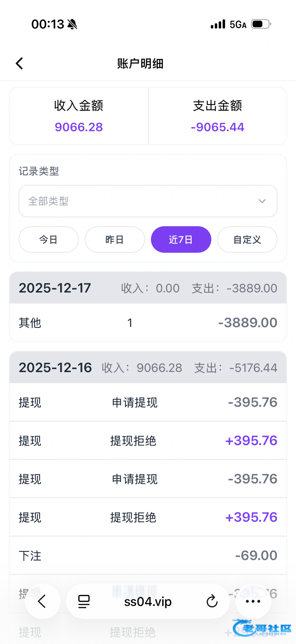
Task: Expand the record type chevron arrow
Action: tap(262, 201)
